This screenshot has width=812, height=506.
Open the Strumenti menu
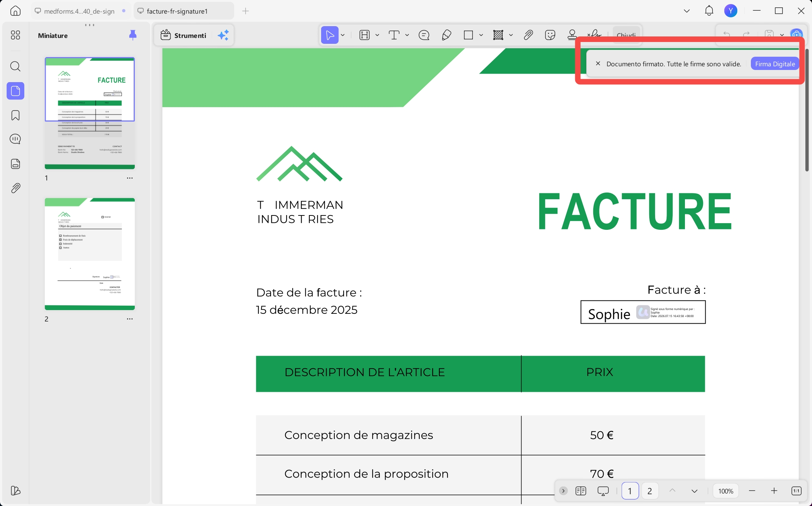183,35
